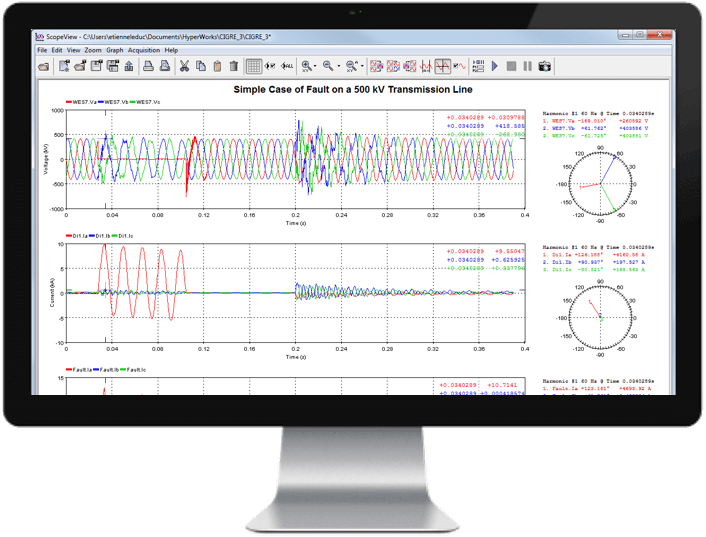Close the ScopeView window

click(x=659, y=35)
